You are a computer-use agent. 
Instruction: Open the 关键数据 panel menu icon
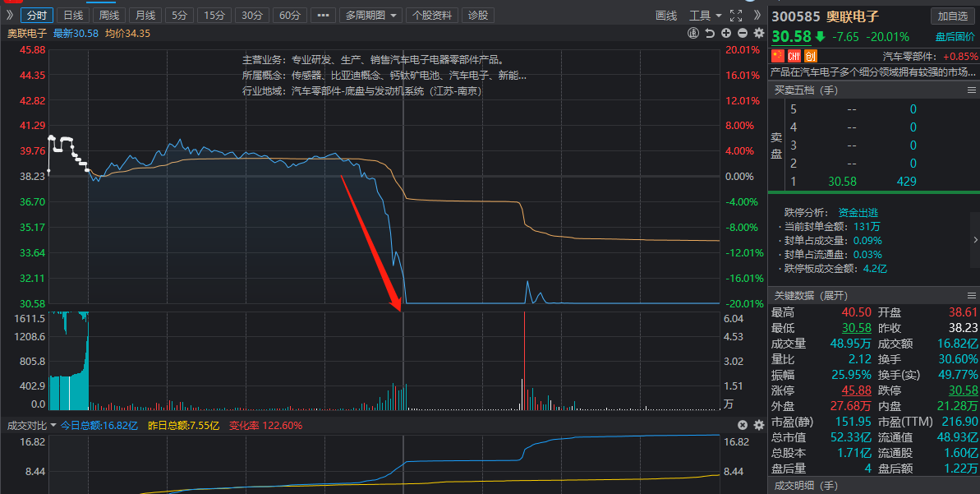coord(971,295)
